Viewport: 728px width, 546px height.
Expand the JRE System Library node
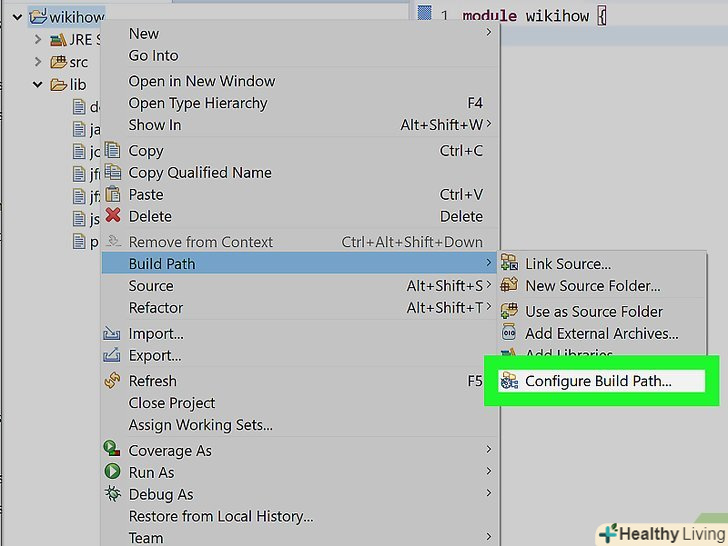[38, 39]
